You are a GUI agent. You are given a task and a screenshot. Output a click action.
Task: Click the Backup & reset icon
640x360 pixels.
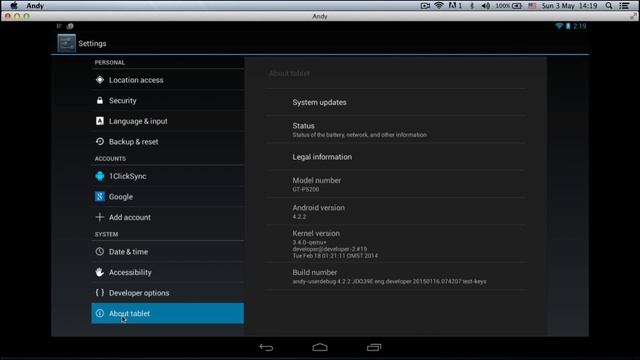click(x=100, y=141)
